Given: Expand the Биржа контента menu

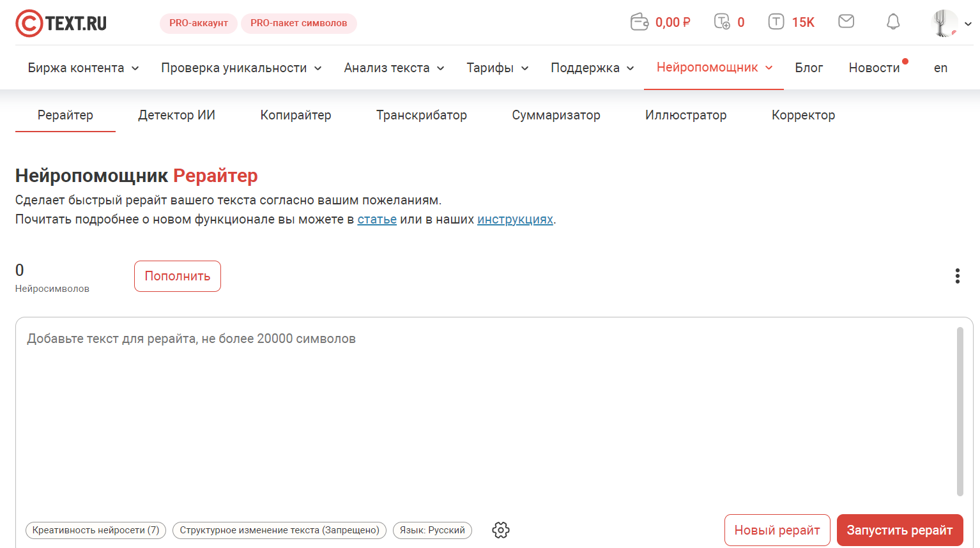Looking at the screenshot, I should 83,68.
